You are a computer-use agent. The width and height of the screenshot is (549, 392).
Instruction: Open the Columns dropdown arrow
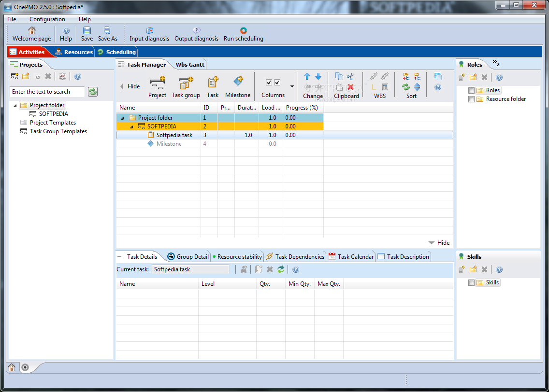[292, 86]
